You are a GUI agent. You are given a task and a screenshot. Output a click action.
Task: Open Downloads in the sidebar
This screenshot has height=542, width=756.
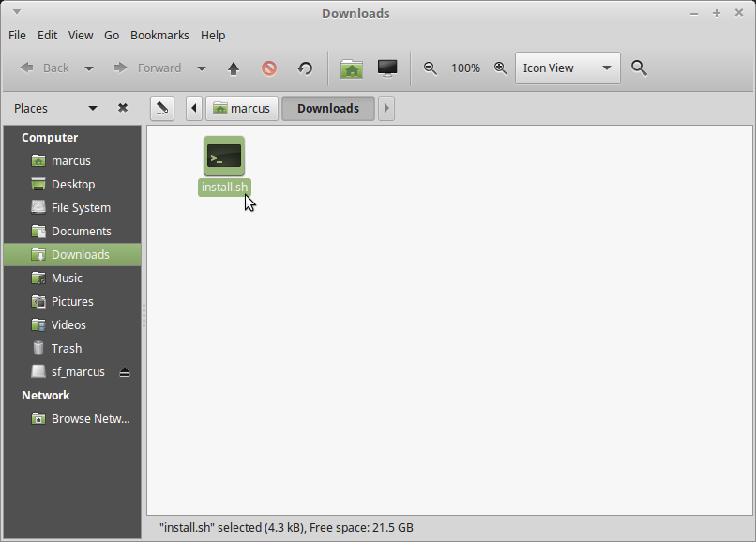point(72,255)
